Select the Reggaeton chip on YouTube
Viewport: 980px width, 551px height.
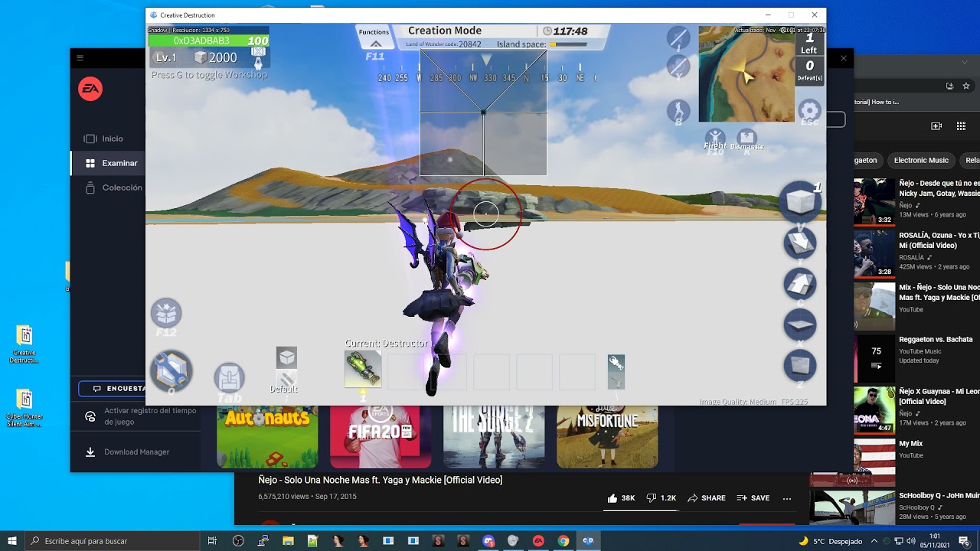coord(867,161)
